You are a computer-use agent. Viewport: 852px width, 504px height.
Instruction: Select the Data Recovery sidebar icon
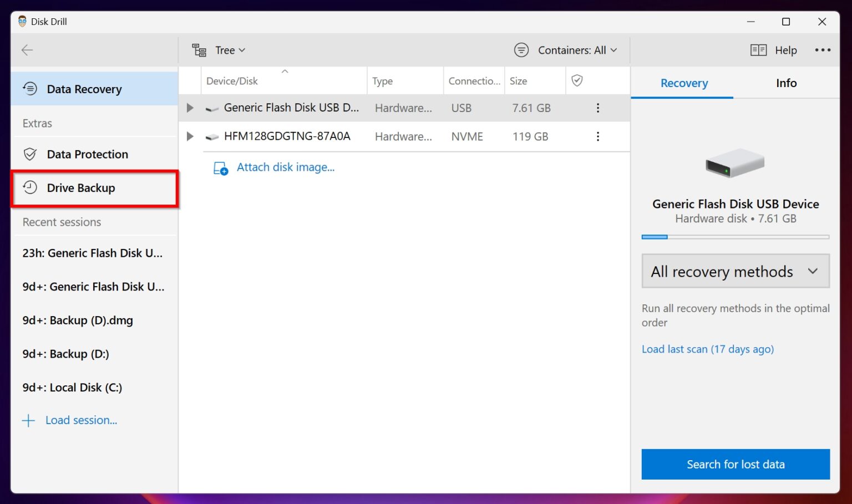(x=30, y=89)
